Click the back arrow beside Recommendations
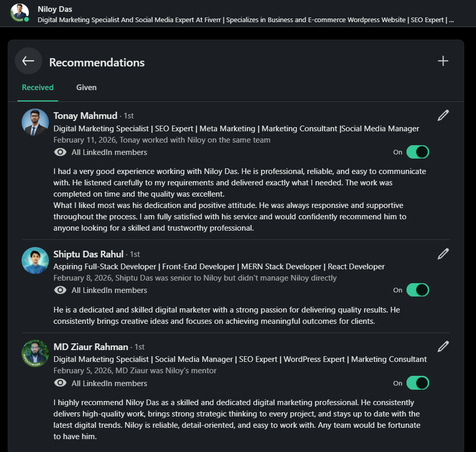The height and width of the screenshot is (452, 476). point(28,61)
